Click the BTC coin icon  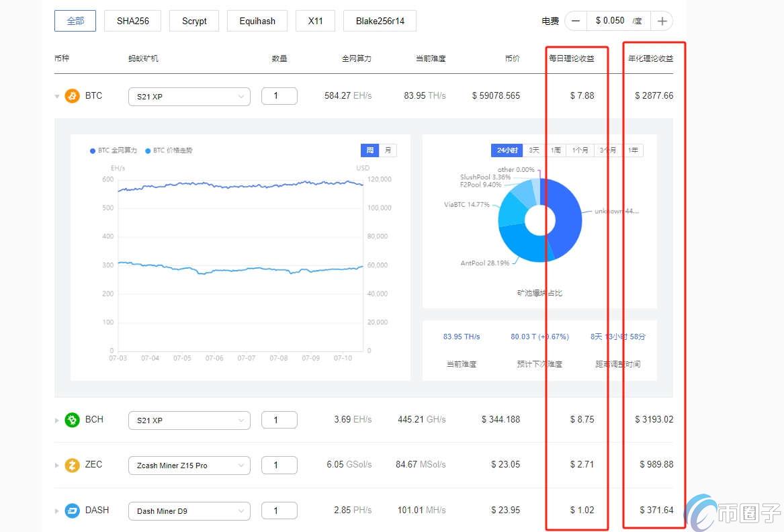click(72, 96)
